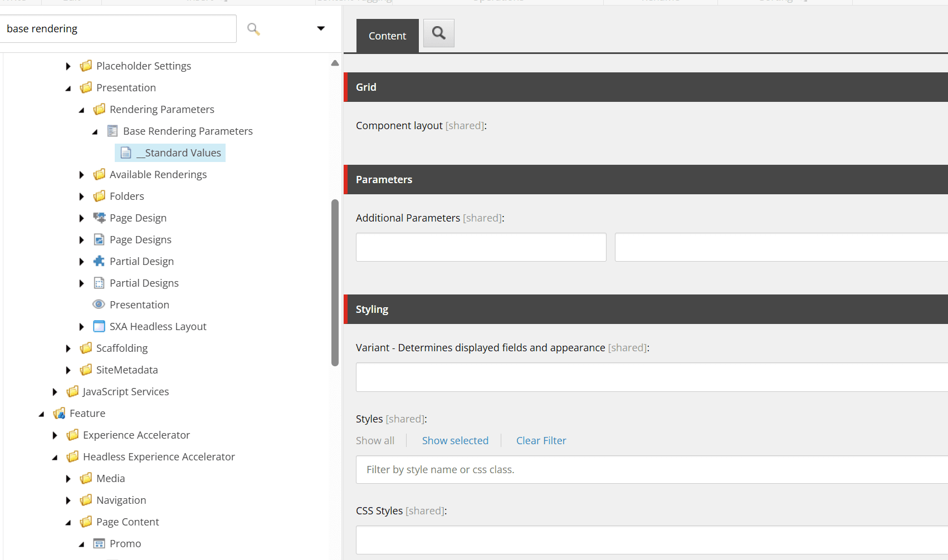Click the Partial Design puzzle-piece icon
The width and height of the screenshot is (948, 560).
pyautogui.click(x=99, y=261)
